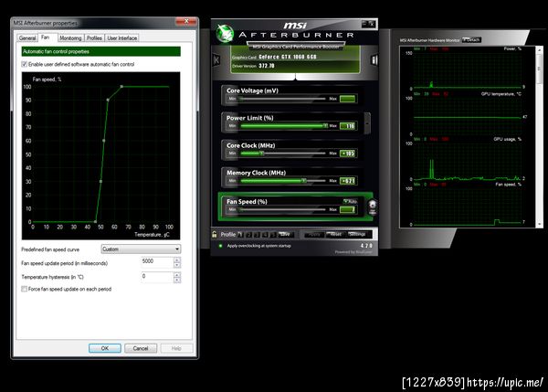Click the Memory Clock value box showing +621
The height and width of the screenshot is (392, 548).
[348, 181]
